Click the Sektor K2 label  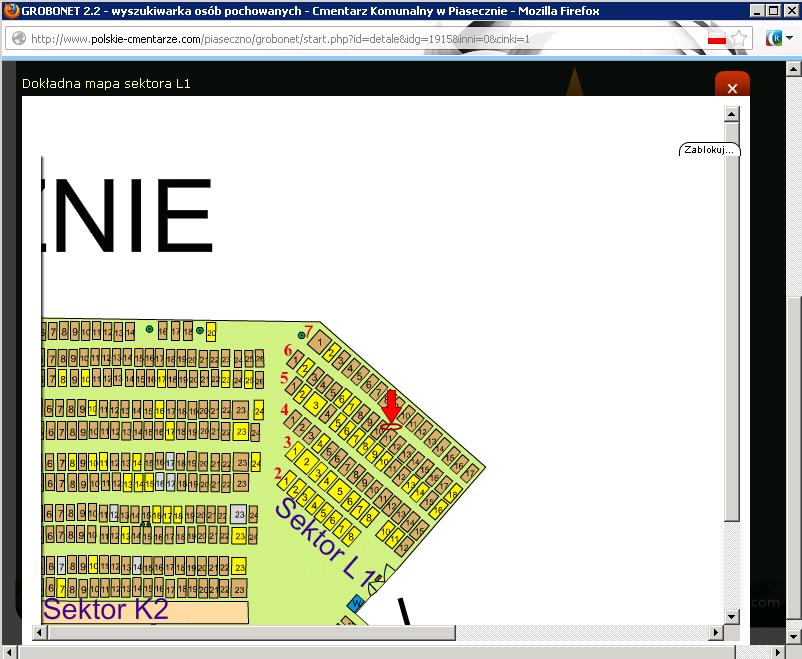coord(106,610)
